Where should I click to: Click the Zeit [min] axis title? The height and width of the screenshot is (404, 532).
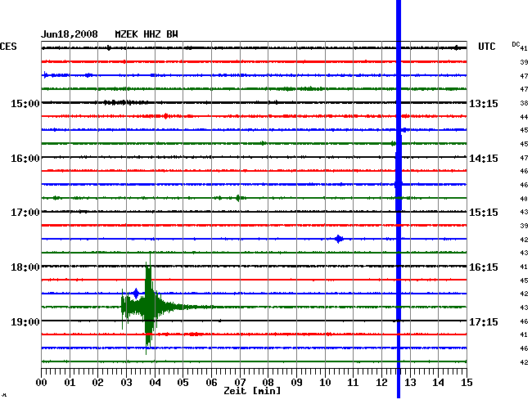(253, 392)
